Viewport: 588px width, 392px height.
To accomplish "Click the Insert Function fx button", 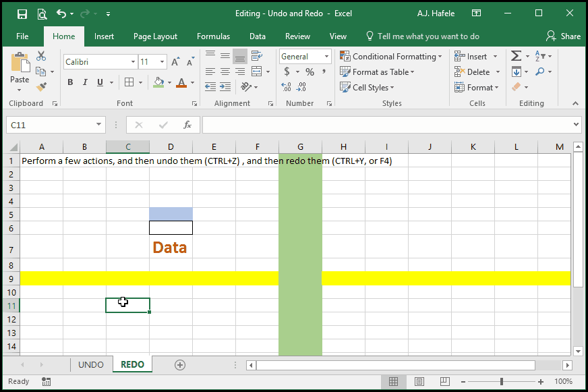I will [x=187, y=125].
